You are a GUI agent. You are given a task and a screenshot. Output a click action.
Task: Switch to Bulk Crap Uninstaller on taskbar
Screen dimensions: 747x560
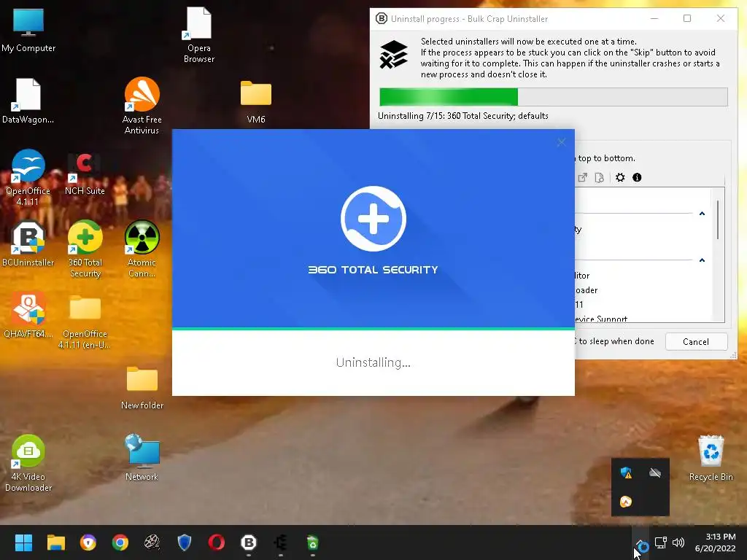[x=249, y=542]
